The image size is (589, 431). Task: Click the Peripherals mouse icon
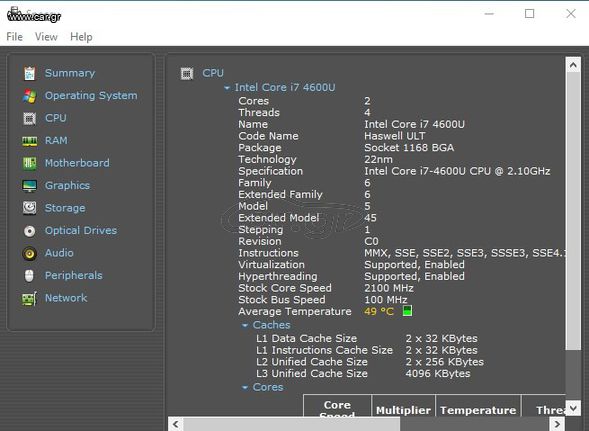pos(29,276)
